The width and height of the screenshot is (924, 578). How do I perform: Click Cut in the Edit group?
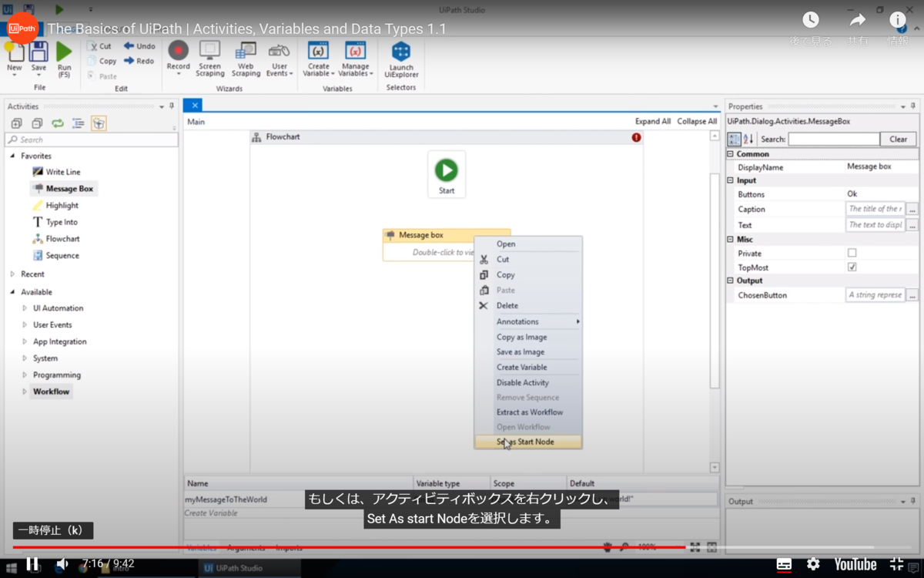pyautogui.click(x=99, y=46)
